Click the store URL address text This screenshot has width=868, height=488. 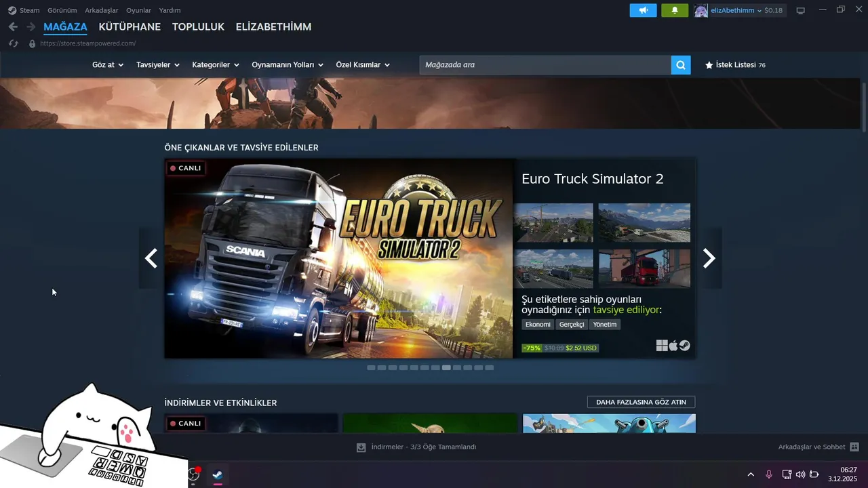[x=88, y=43]
